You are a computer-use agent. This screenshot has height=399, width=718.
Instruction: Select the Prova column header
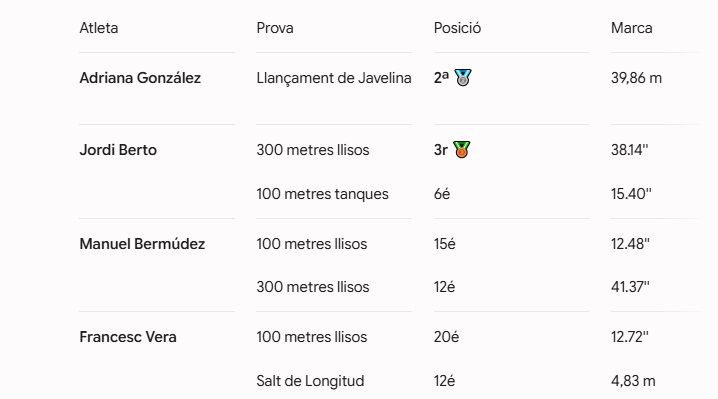coord(275,28)
